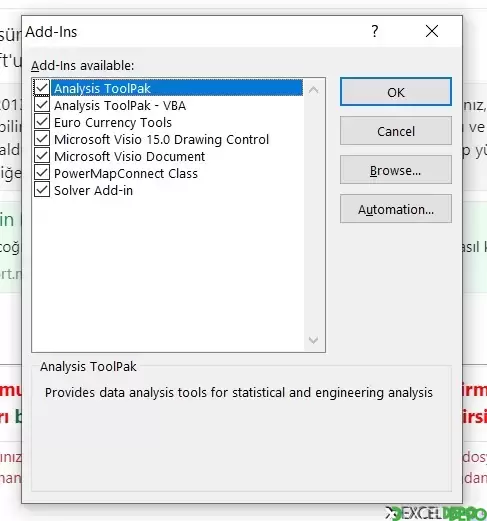Select the Solver Add-in row text
The height and width of the screenshot is (521, 487).
tap(93, 190)
